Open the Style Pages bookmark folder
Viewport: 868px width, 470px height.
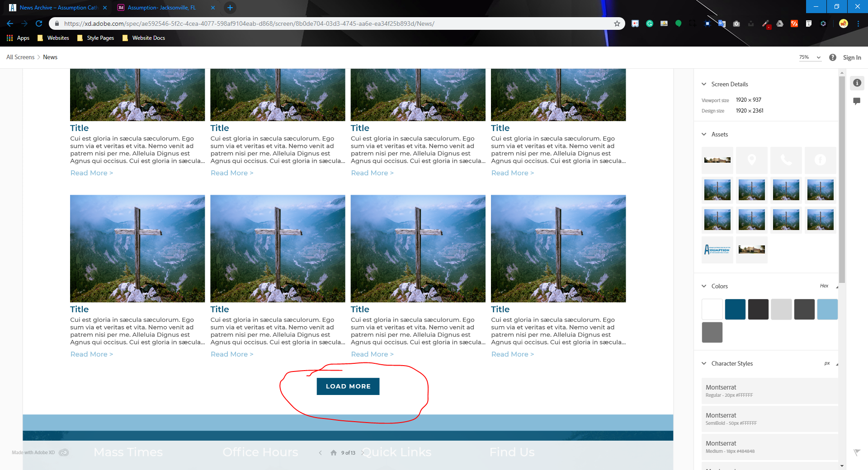[95, 38]
